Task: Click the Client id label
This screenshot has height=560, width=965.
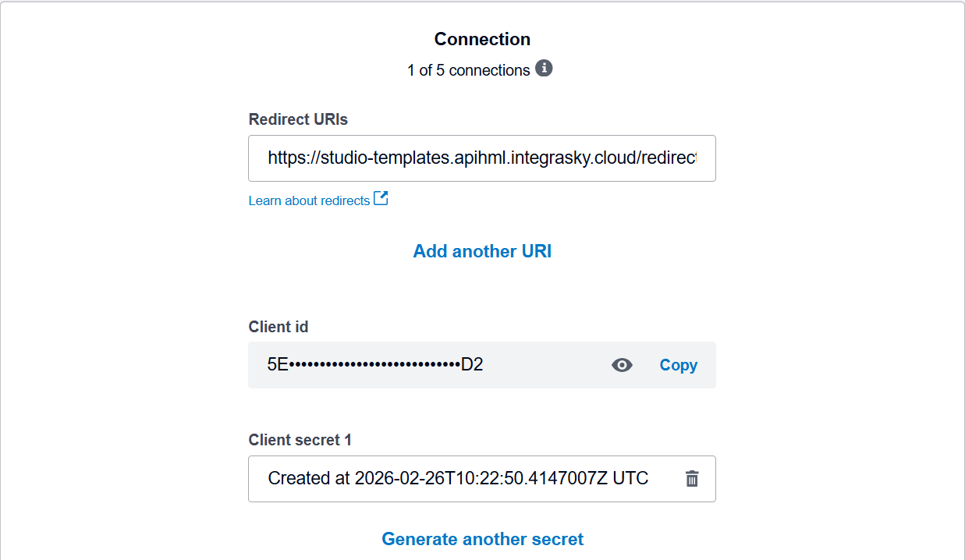Action: click(279, 327)
